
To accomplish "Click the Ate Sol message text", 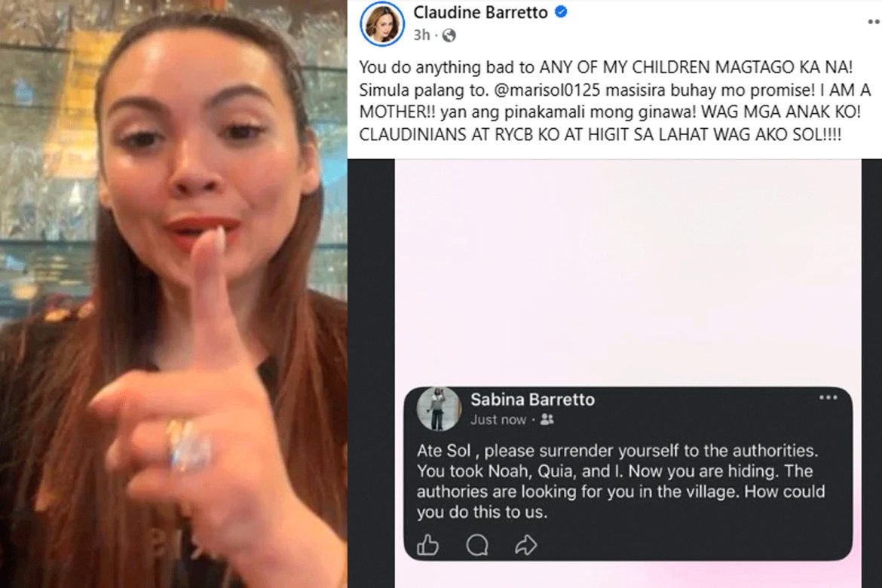I will [620, 481].
